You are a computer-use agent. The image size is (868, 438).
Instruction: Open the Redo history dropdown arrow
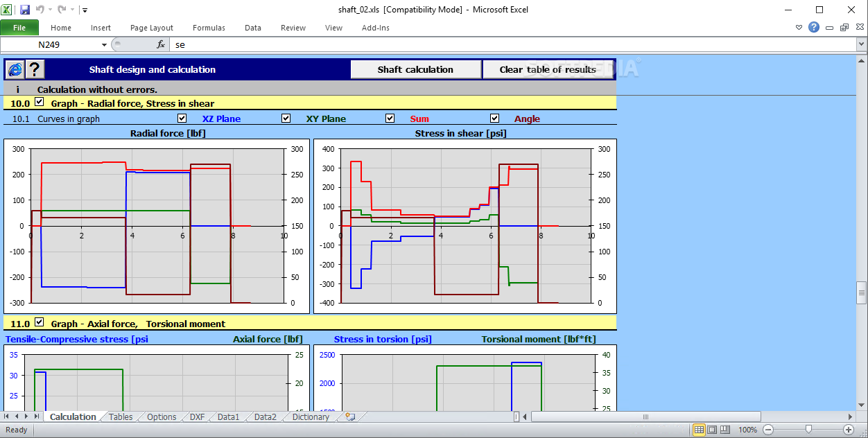pos(72,10)
